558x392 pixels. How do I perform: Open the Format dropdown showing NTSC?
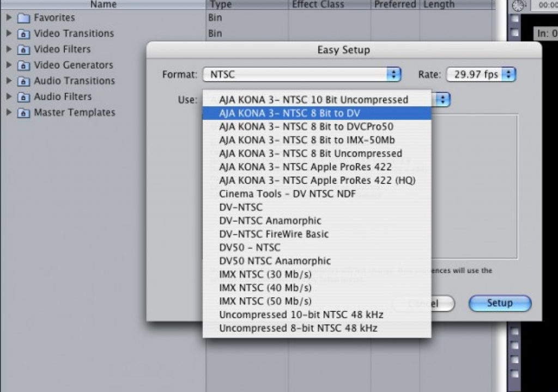302,75
